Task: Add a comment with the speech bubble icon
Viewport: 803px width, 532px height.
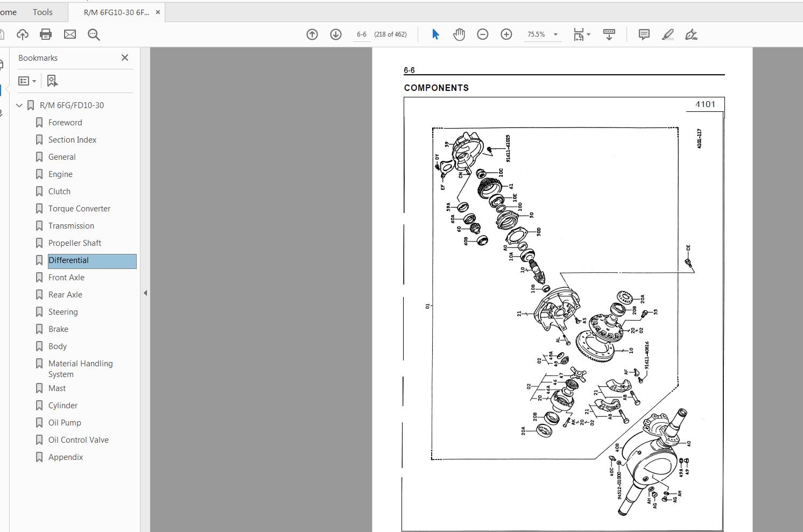Action: click(x=644, y=34)
